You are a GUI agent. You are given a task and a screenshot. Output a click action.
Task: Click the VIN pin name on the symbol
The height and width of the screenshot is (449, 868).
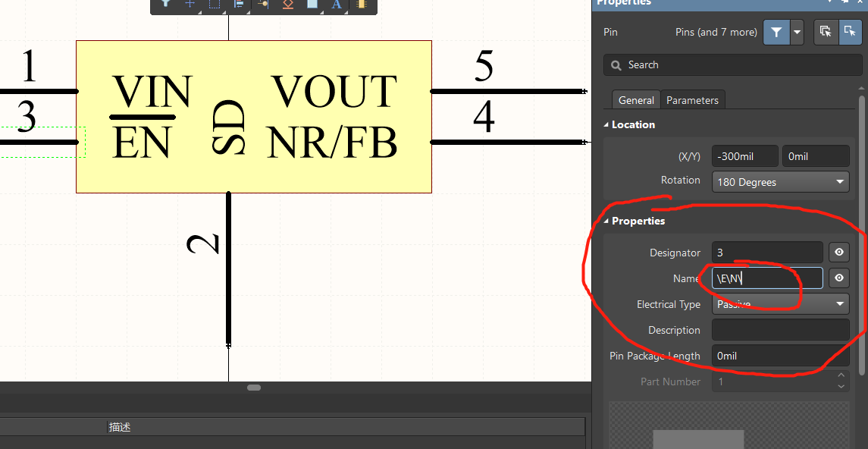pyautogui.click(x=152, y=92)
